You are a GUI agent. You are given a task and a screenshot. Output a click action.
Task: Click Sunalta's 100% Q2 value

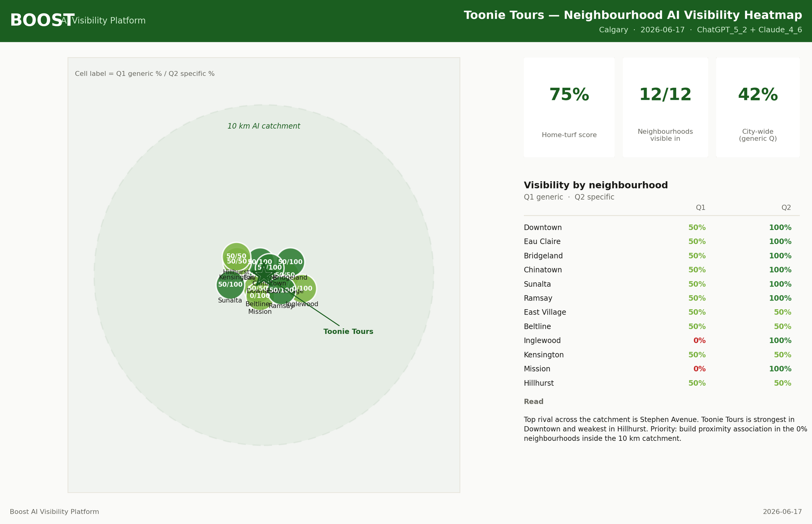pos(780,284)
